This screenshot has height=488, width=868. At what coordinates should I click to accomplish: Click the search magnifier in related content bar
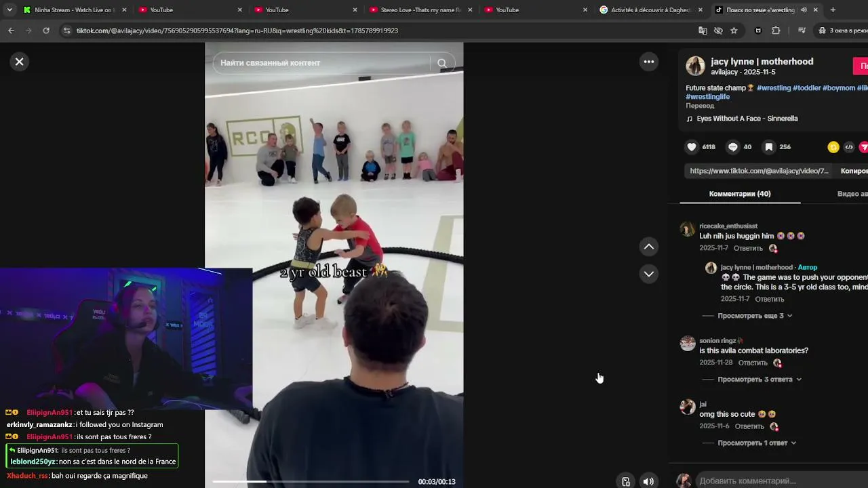[442, 63]
